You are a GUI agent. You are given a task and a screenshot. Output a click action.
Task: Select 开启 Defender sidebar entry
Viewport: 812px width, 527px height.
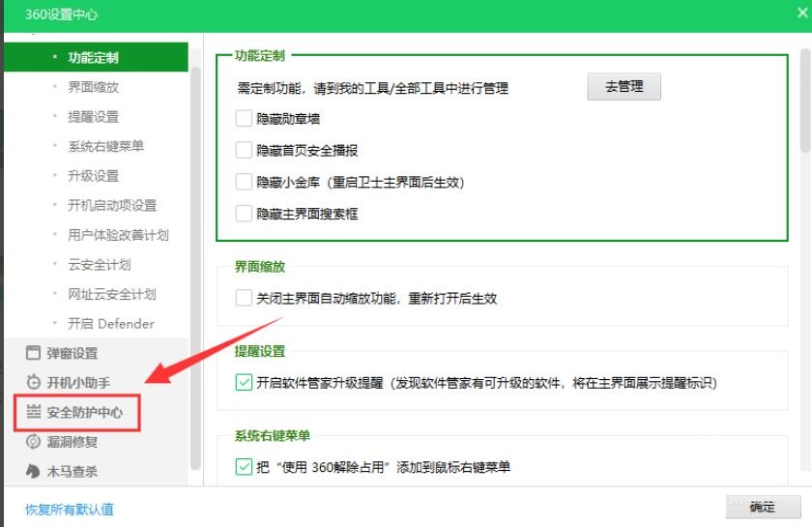tap(111, 323)
